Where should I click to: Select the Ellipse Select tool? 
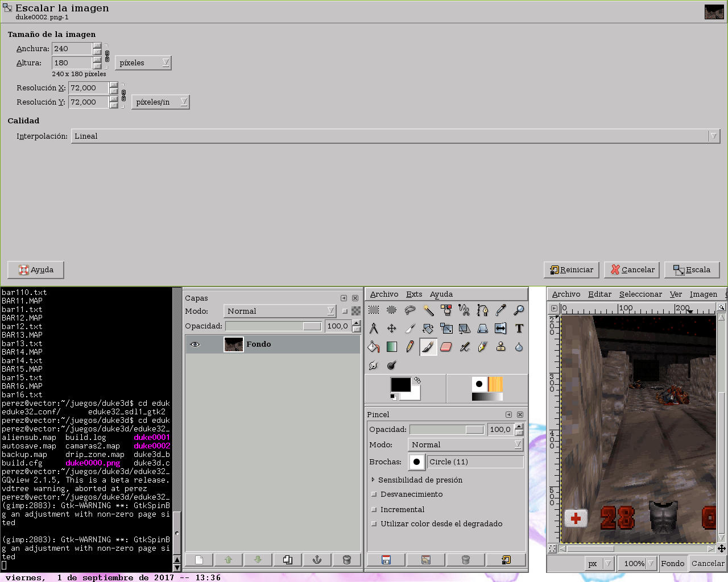click(x=392, y=310)
